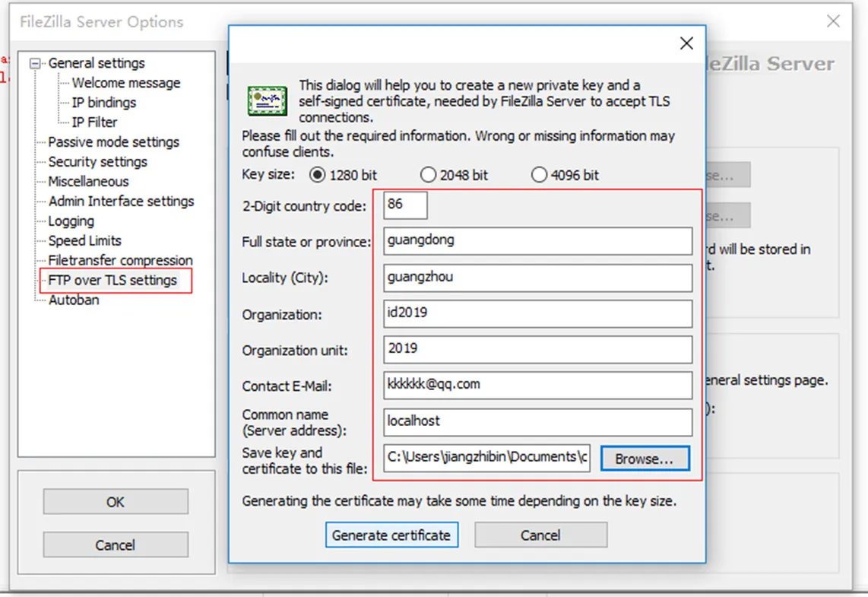
Task: Collapse the General settings tree node
Action: click(x=35, y=63)
